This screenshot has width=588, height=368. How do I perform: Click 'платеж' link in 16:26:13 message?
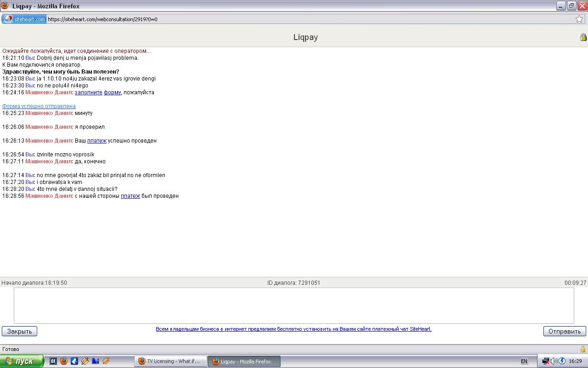coord(97,141)
